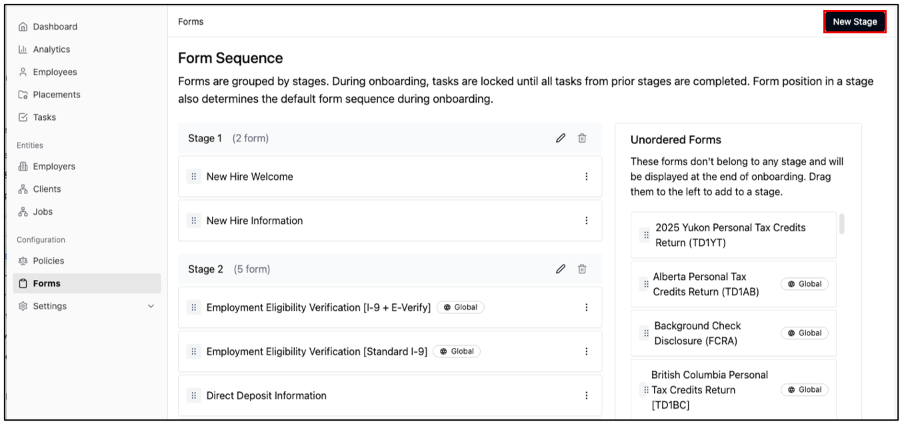Navigate to Placements

coord(56,95)
